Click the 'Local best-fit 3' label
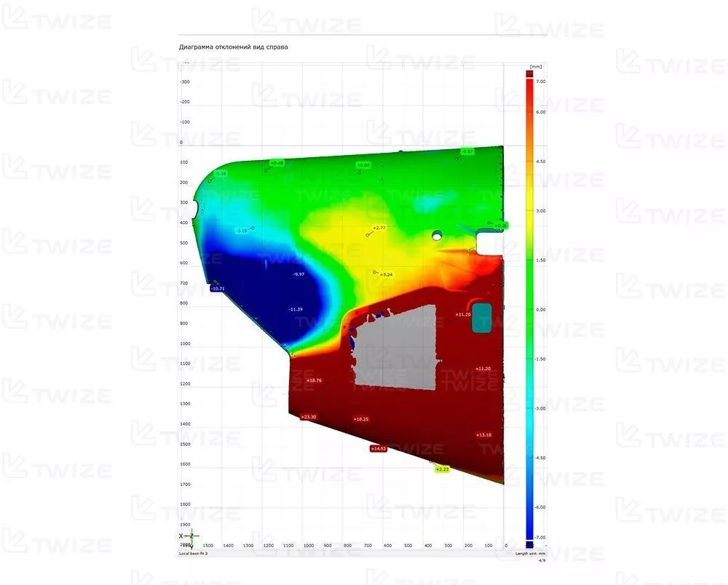 click(x=194, y=554)
